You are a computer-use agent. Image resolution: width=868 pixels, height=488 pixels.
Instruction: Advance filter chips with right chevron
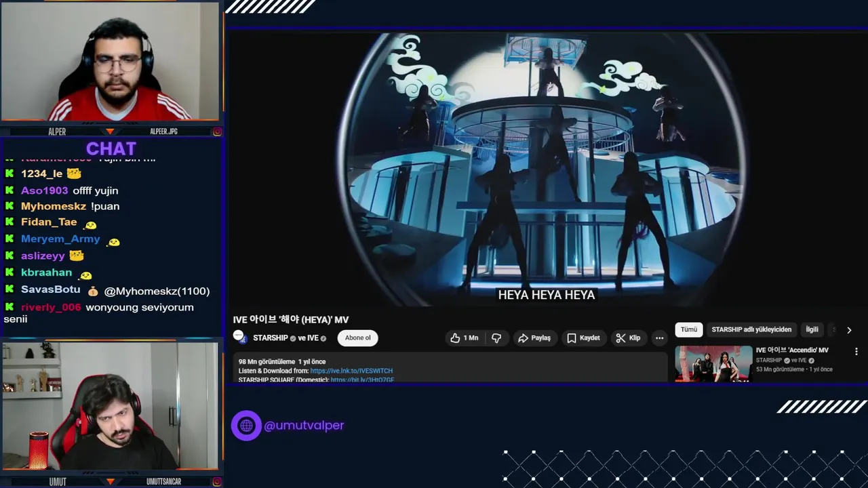point(849,330)
